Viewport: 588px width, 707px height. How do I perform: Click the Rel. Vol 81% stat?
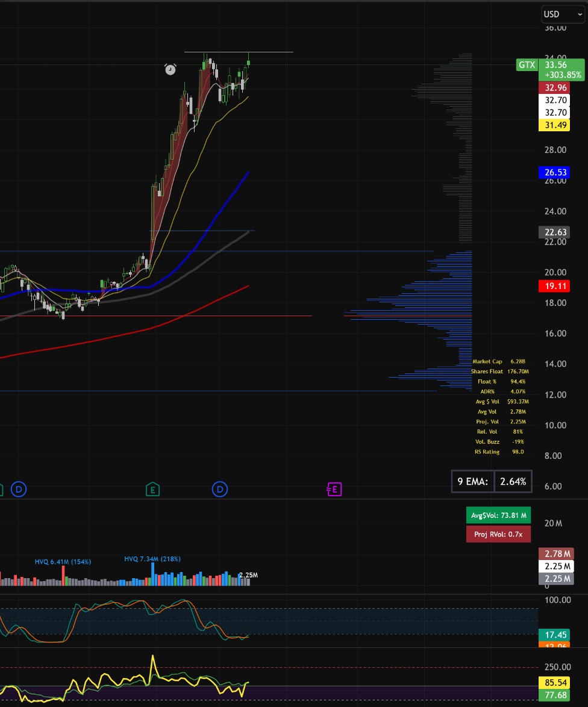[x=500, y=432]
